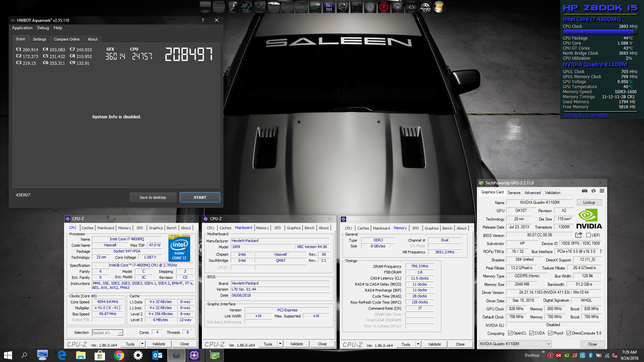Click the muted speaker tray icon

pyautogui.click(x=614, y=355)
